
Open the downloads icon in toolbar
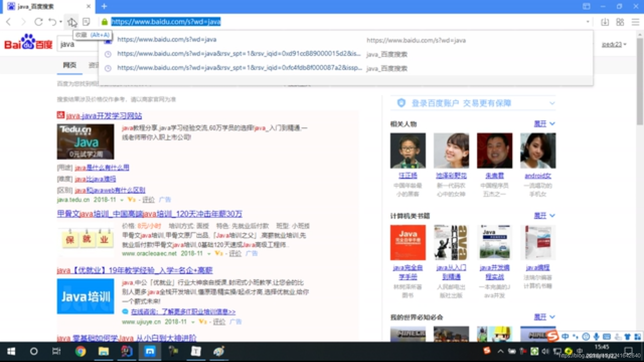(x=605, y=22)
